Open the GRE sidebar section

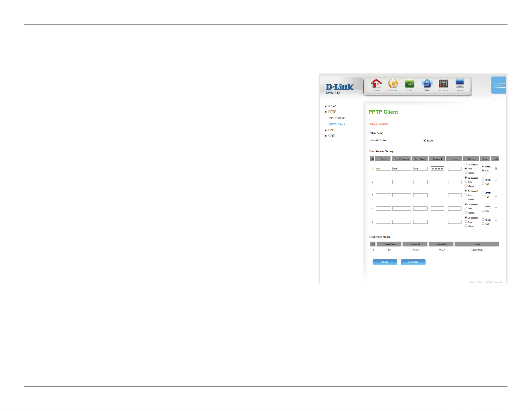(x=331, y=136)
